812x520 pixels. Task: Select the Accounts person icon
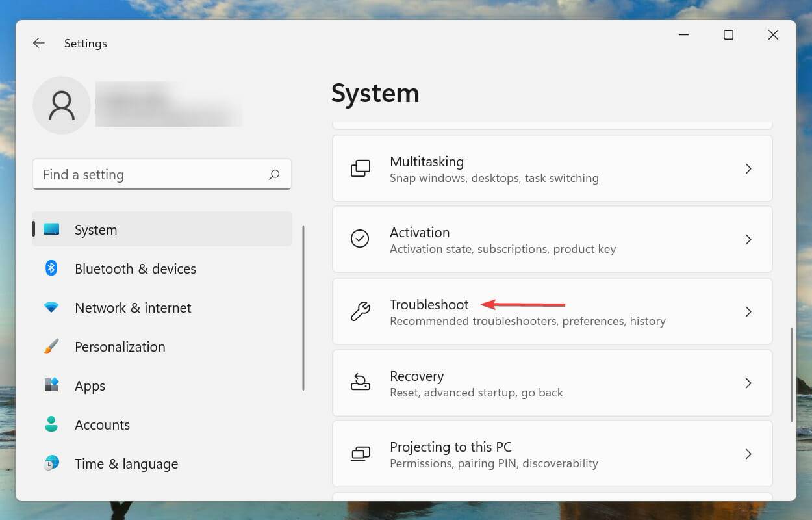tap(53, 424)
